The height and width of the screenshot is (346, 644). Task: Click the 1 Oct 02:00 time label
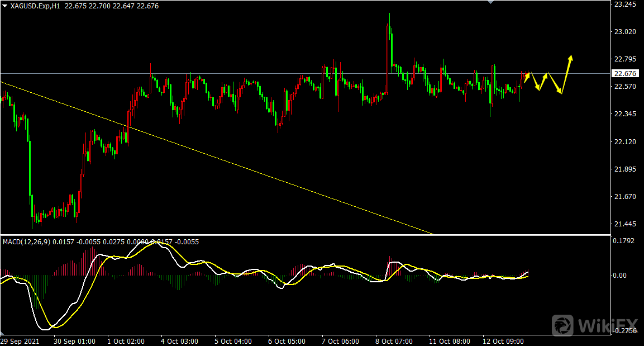[126, 341]
